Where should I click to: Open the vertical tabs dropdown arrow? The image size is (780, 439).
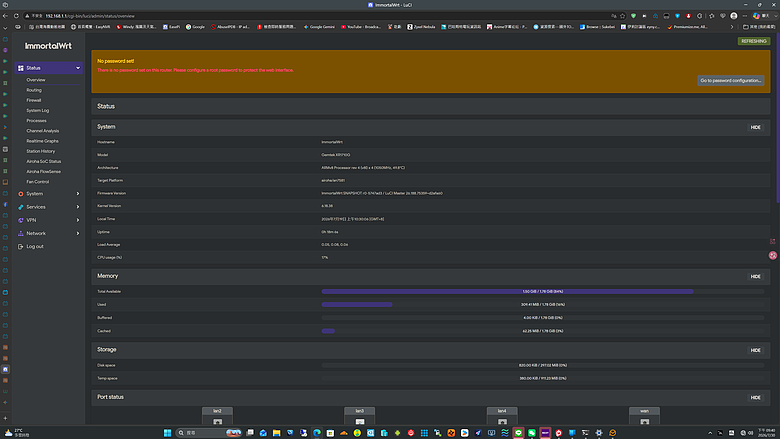pos(5,28)
